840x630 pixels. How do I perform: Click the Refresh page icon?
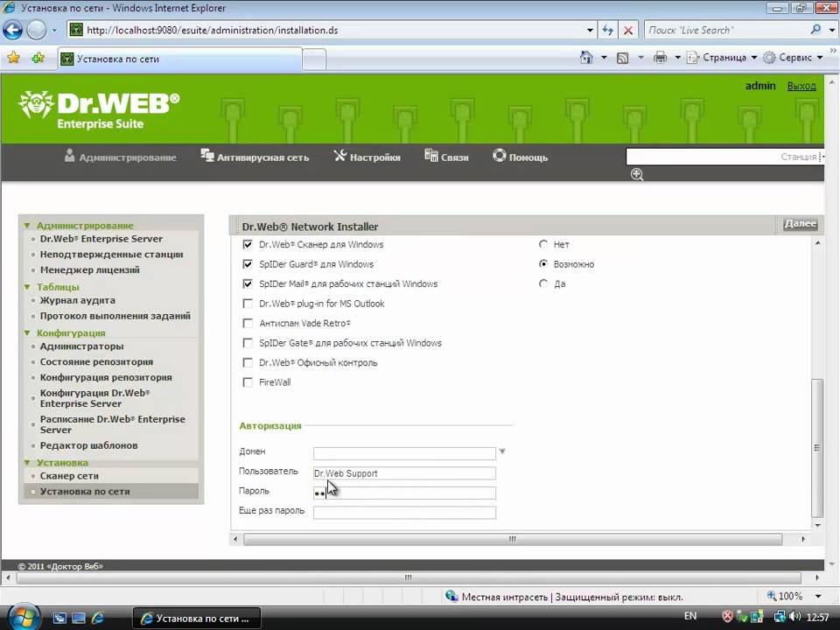coord(607,30)
